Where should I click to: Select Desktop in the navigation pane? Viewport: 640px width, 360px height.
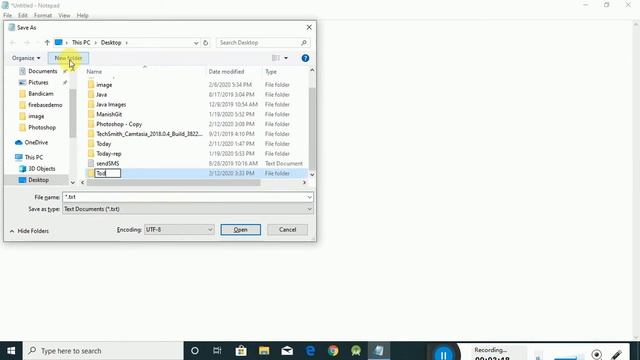(38, 180)
